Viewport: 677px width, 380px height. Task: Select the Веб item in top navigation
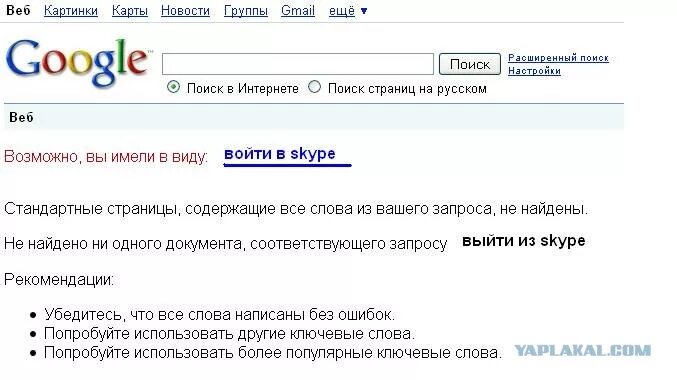[x=18, y=10]
